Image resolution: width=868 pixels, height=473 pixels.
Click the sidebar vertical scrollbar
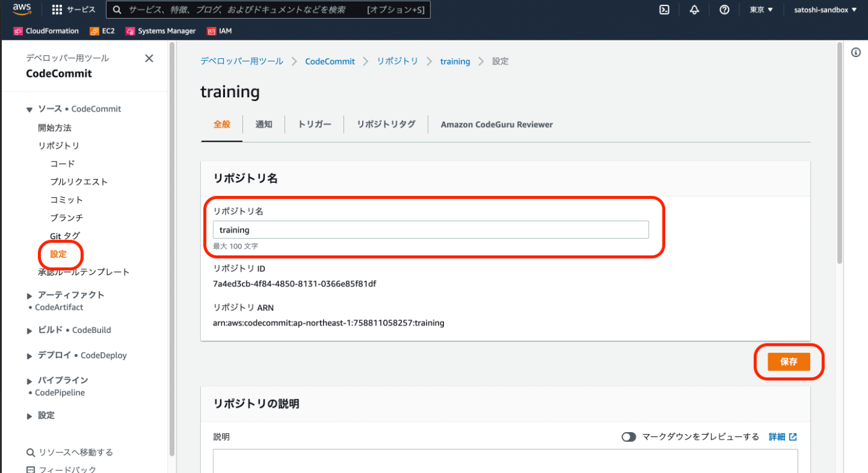pyautogui.click(x=172, y=248)
